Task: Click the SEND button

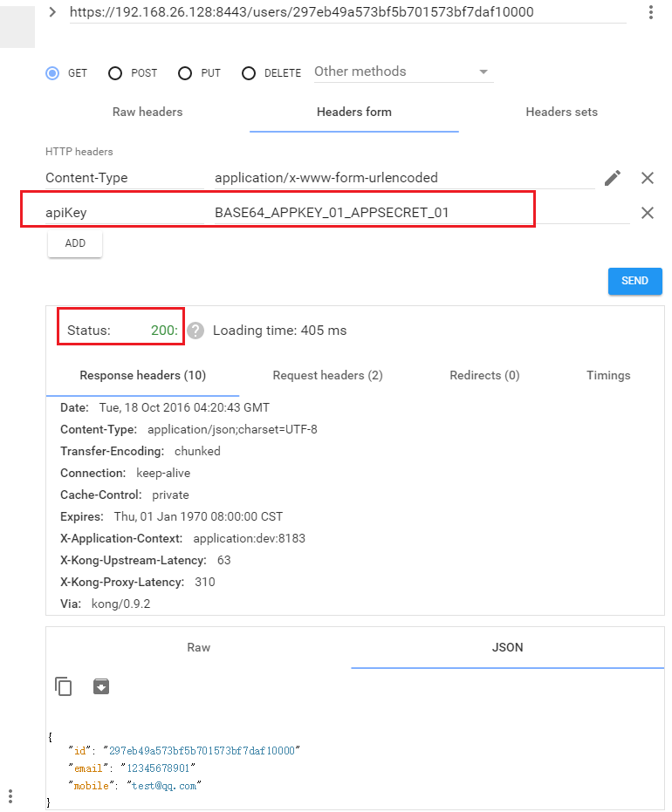Action: (x=634, y=281)
